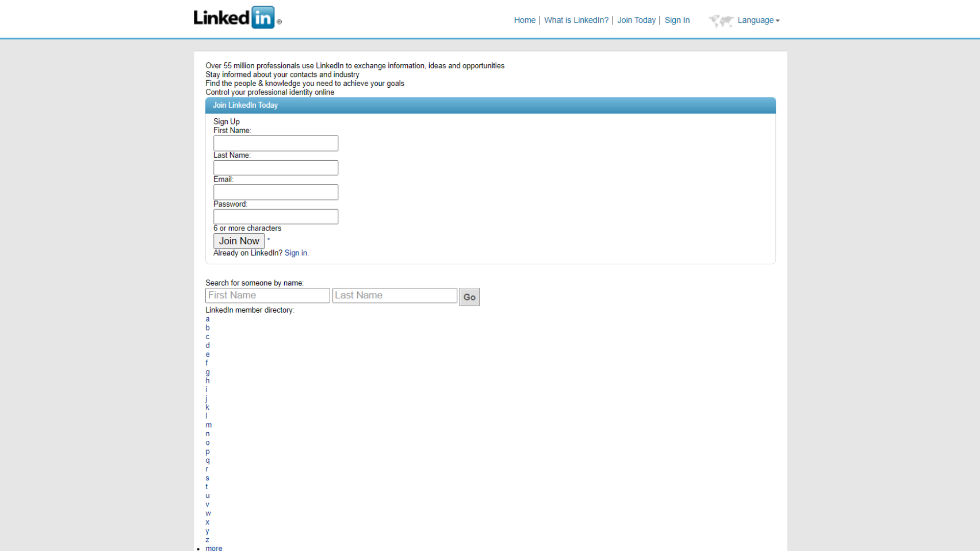Click the Email input field
The image size is (980, 551).
pos(275,192)
